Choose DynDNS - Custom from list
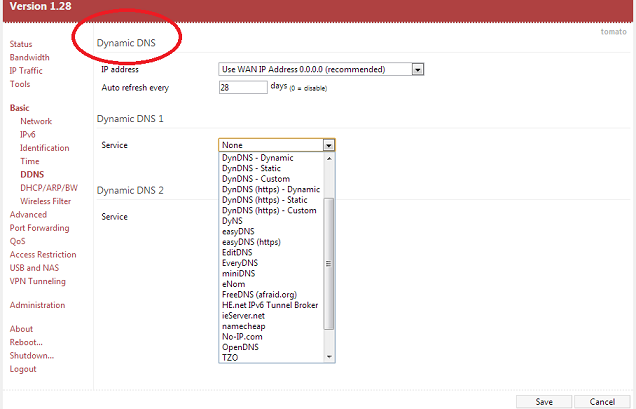 (271, 179)
